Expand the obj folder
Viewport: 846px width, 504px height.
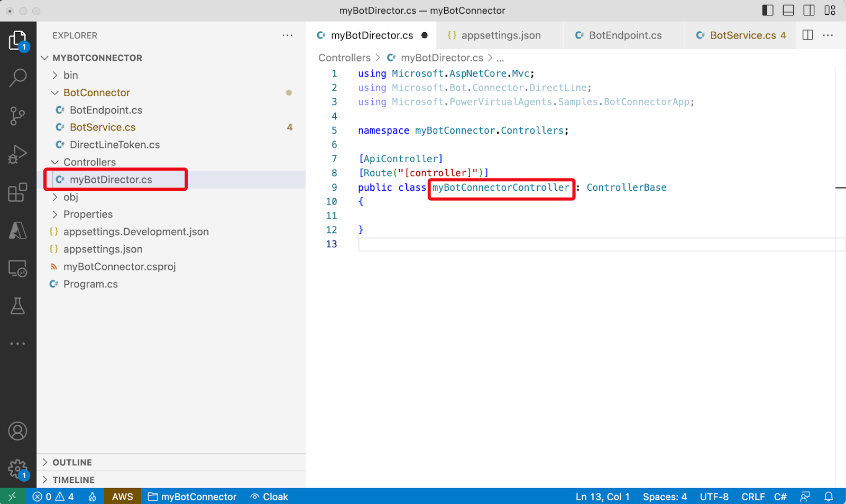(x=171, y=197)
